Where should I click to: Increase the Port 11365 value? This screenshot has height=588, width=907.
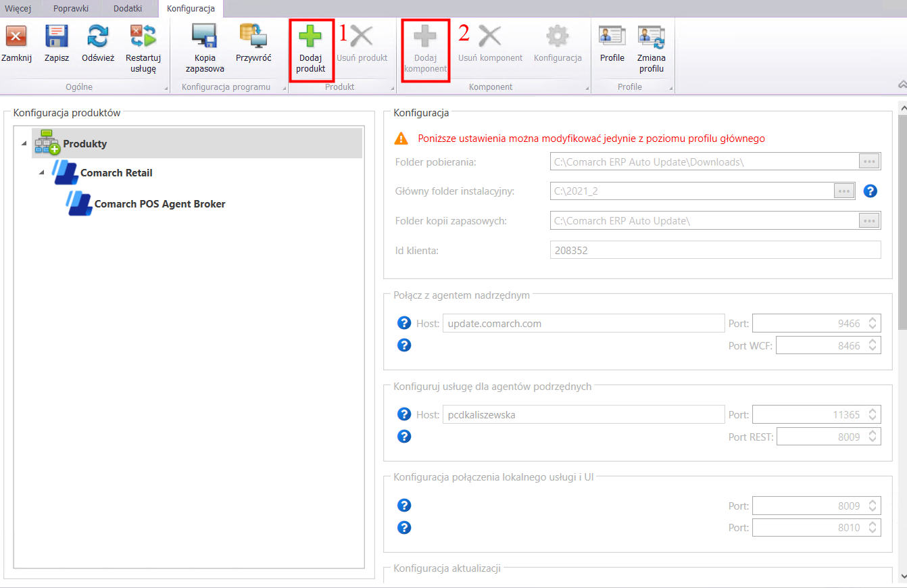(873, 411)
